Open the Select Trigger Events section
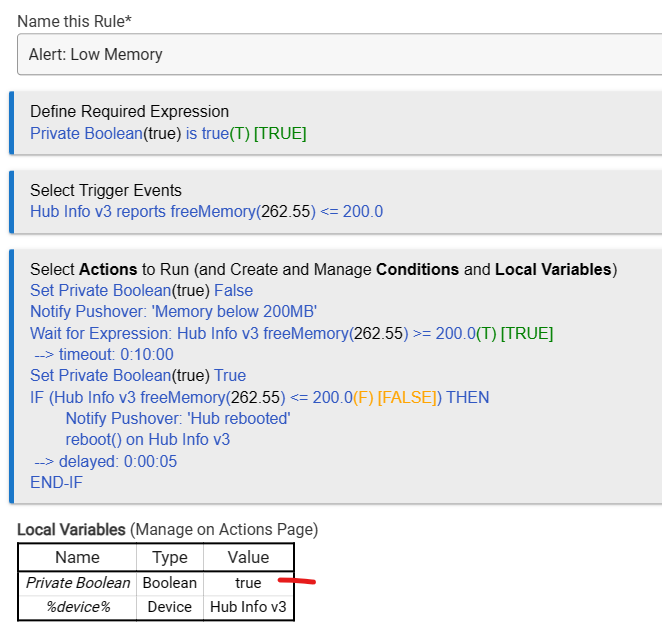662x633 pixels. pos(105,190)
